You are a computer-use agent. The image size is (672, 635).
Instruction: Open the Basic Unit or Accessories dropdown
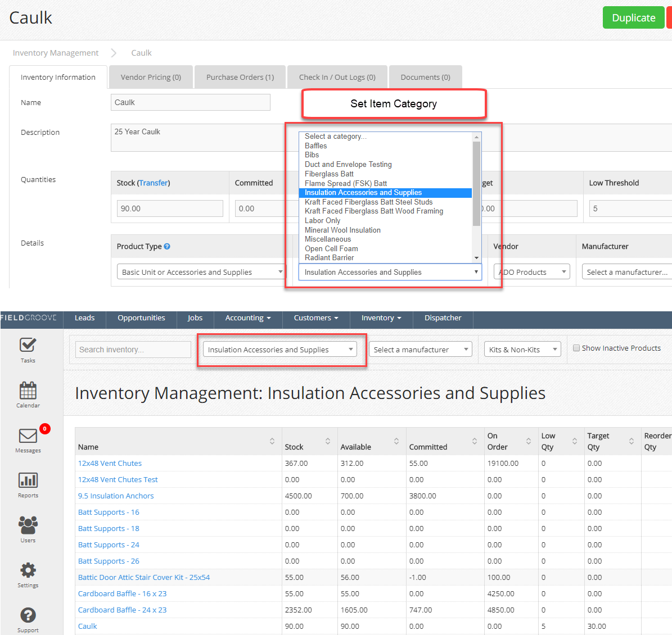point(201,272)
